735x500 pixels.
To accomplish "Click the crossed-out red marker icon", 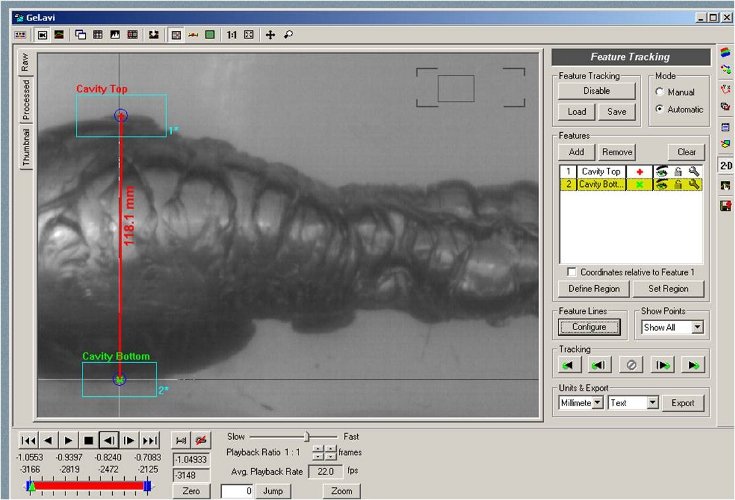I will pyautogui.click(x=201, y=440).
